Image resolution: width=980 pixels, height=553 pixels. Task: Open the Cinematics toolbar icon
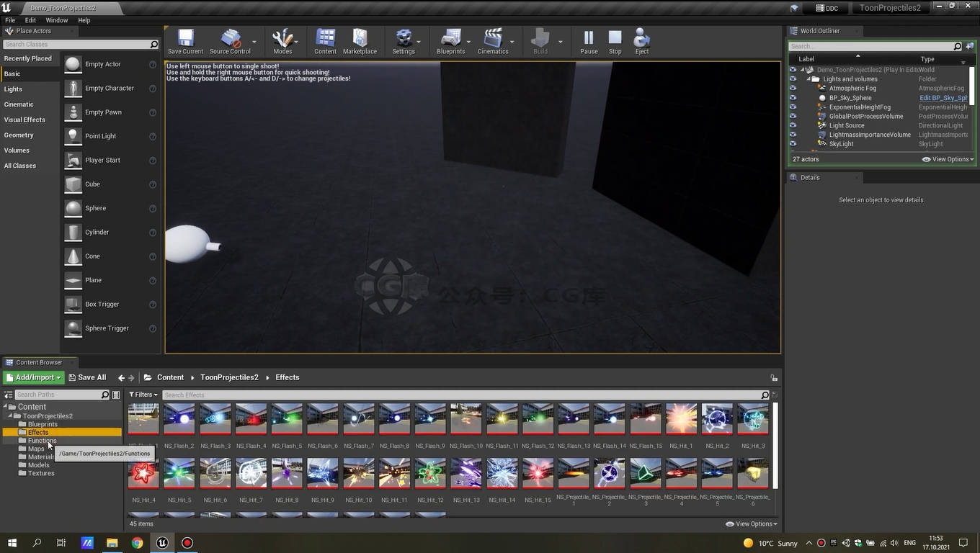click(493, 40)
